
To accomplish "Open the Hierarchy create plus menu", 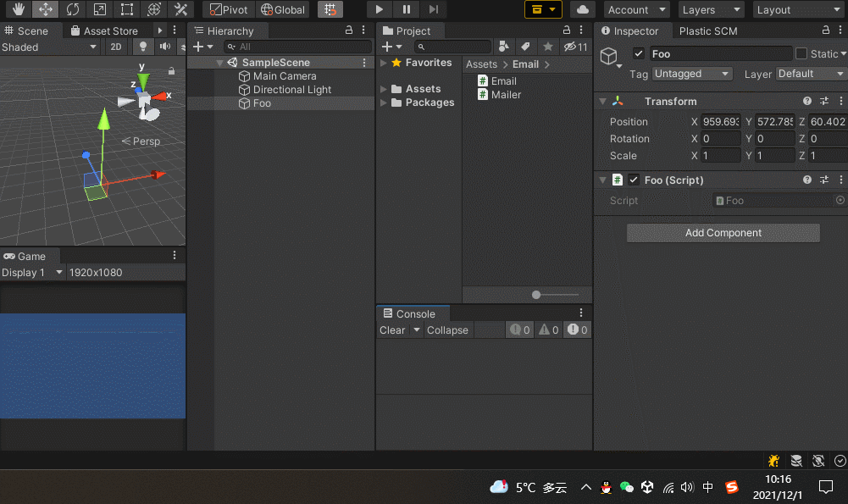I will (203, 47).
